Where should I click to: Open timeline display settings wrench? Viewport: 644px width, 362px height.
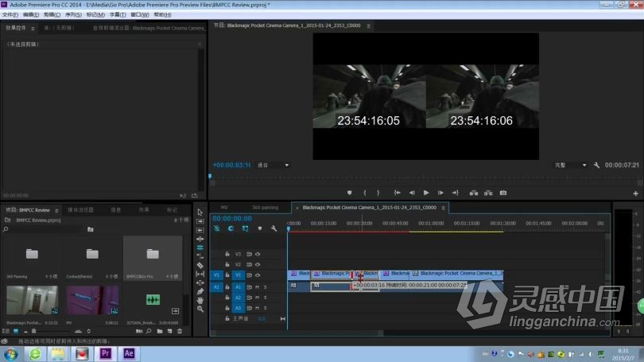(x=274, y=228)
